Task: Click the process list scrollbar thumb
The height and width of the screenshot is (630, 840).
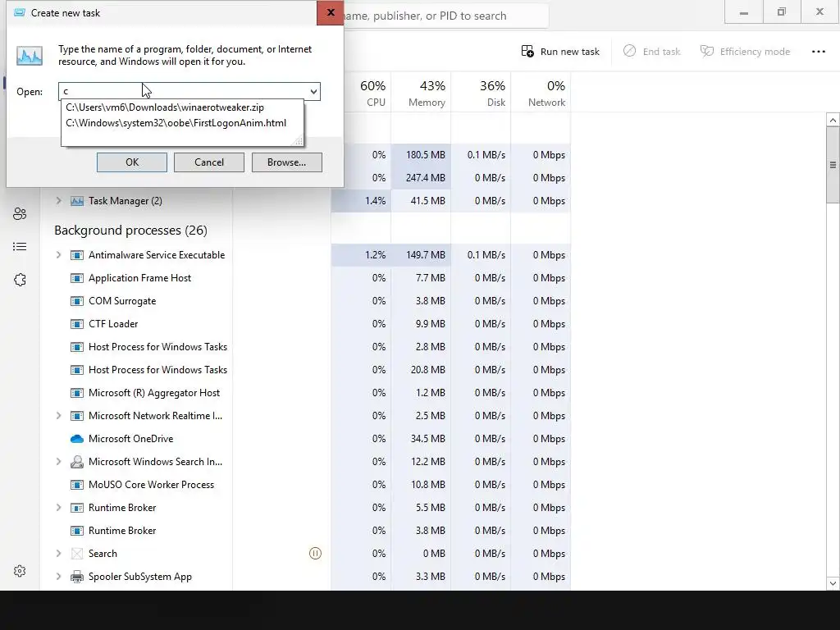Action: click(x=833, y=166)
